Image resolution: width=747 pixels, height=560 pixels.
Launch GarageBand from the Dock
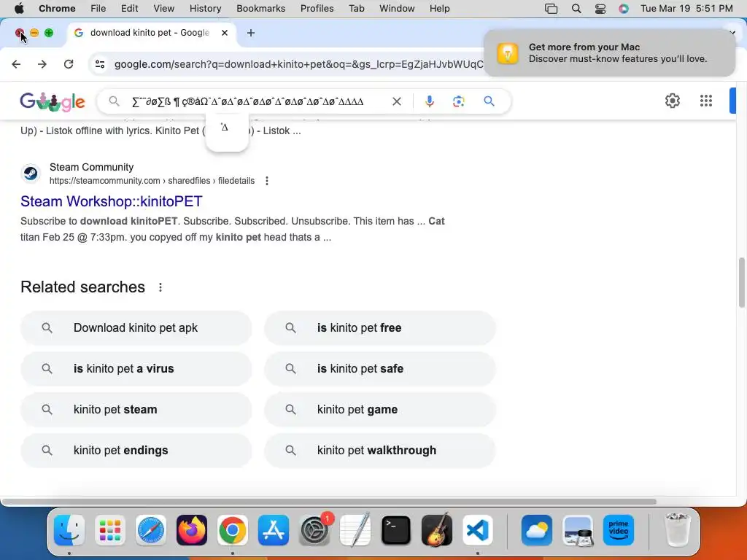point(437,530)
